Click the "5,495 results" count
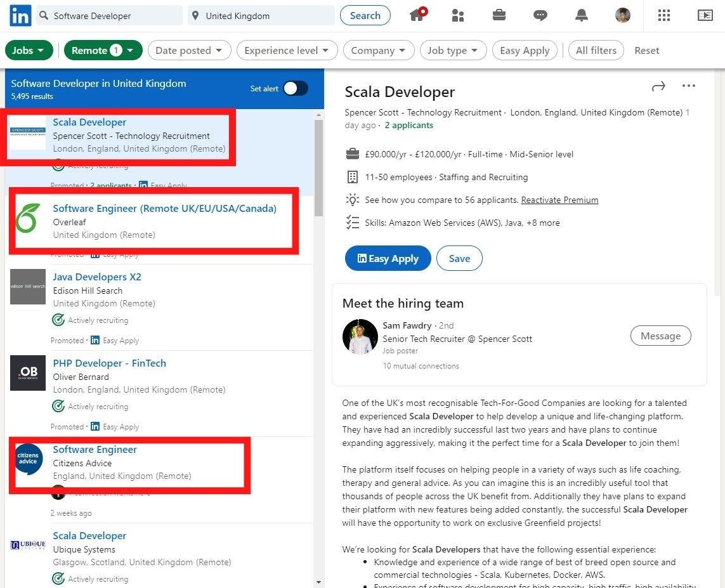Screen dimensions: 725x588 click(x=32, y=96)
